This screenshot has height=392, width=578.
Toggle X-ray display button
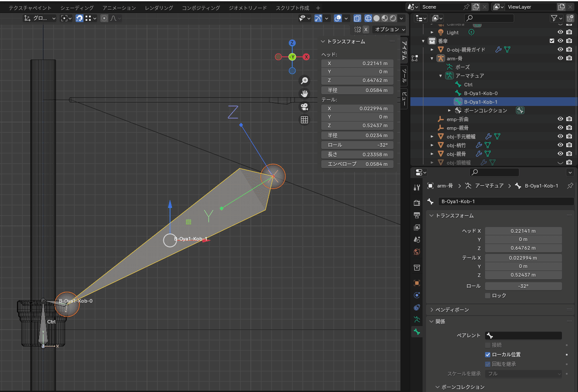[x=357, y=18]
